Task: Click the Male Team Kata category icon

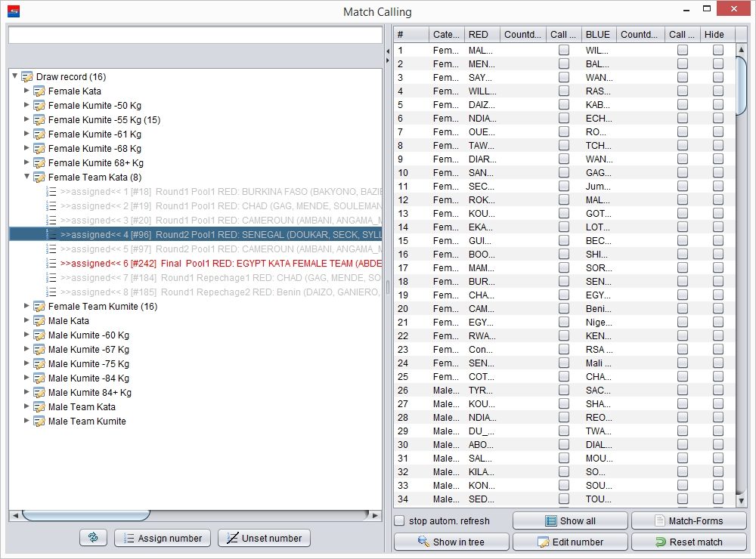Action: pyautogui.click(x=39, y=407)
